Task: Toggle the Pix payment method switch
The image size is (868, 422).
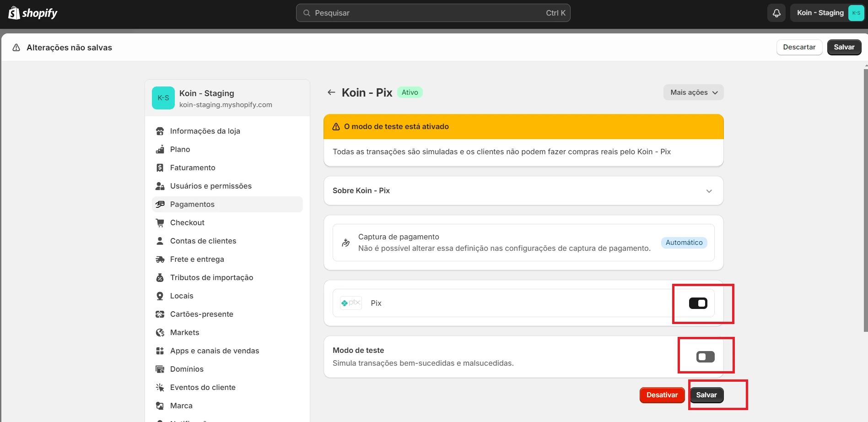Action: tap(698, 303)
